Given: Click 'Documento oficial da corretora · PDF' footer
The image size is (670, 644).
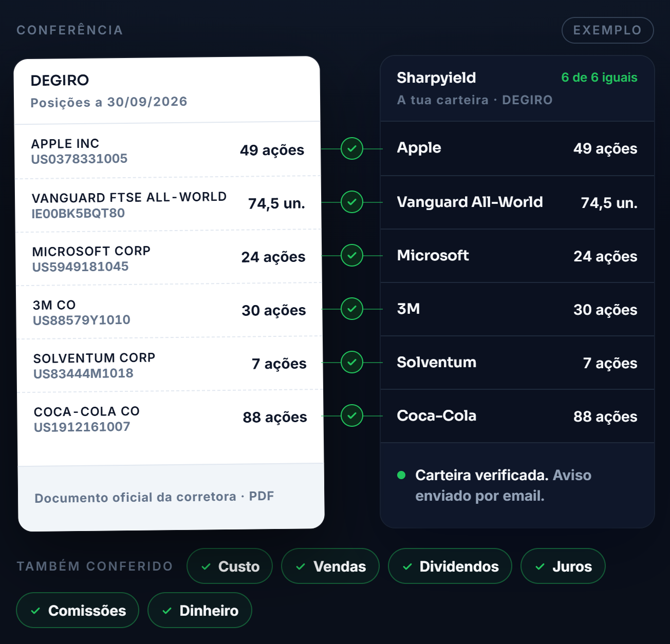Looking at the screenshot, I should point(154,497).
